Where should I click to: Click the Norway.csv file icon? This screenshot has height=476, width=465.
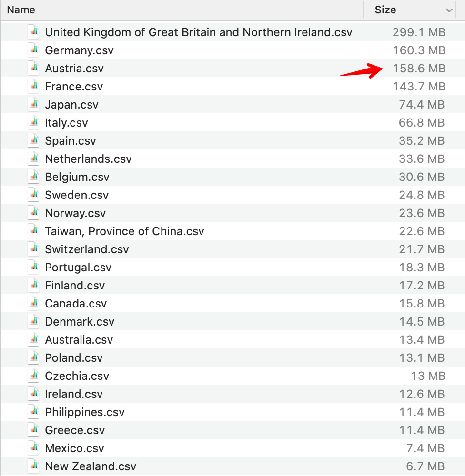tap(33, 213)
